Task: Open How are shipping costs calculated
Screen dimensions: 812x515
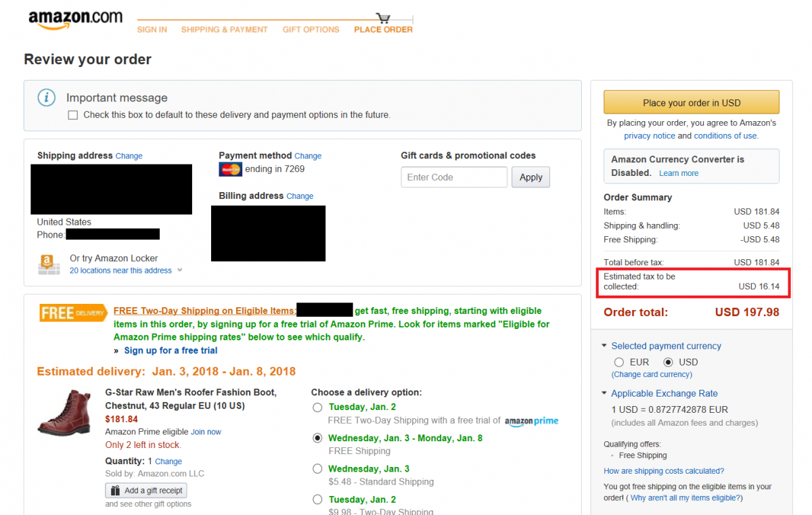Action: coord(664,471)
